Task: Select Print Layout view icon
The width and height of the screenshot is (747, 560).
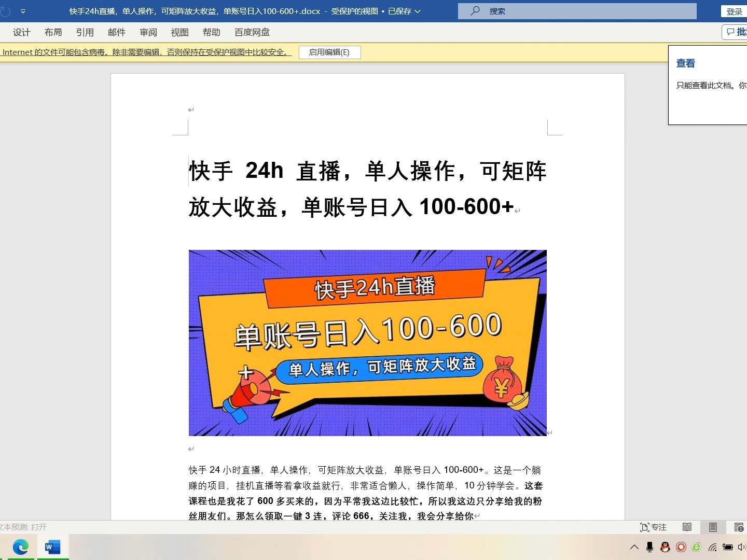Action: pyautogui.click(x=713, y=527)
